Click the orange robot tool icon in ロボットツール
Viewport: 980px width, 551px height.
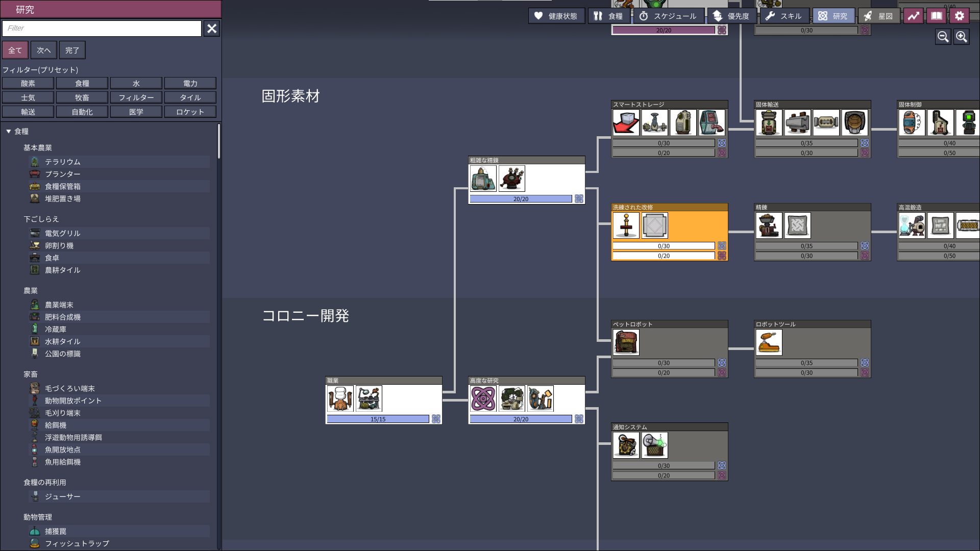[769, 342]
